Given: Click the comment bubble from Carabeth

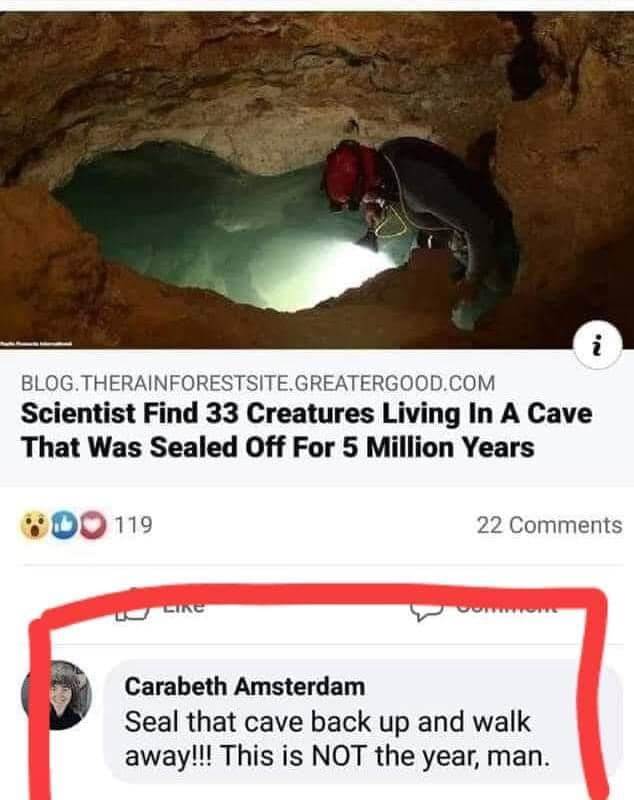Looking at the screenshot, I should pyautogui.click(x=362, y=721).
